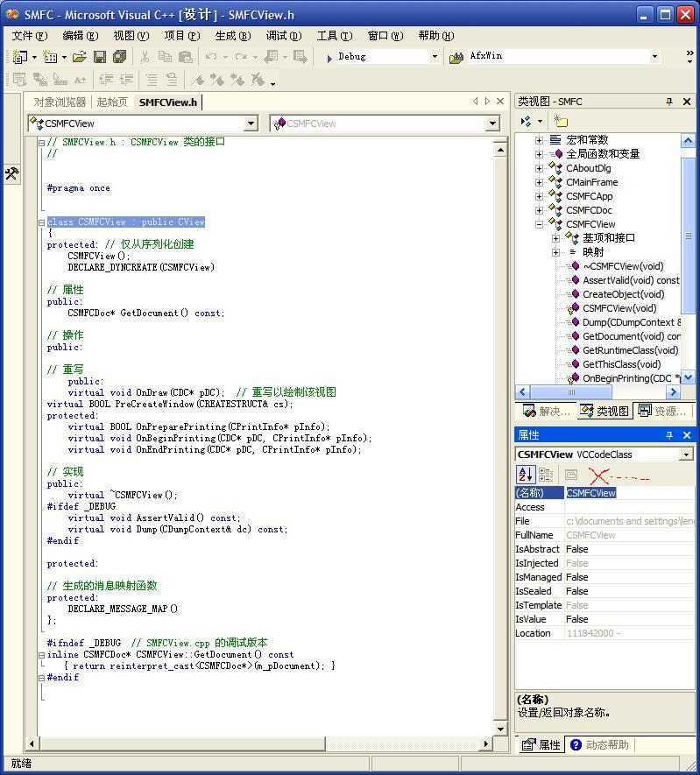Image resolution: width=700 pixels, height=775 pixels.
Task: Click the Decrease Indent icon
Action: tap(106, 80)
